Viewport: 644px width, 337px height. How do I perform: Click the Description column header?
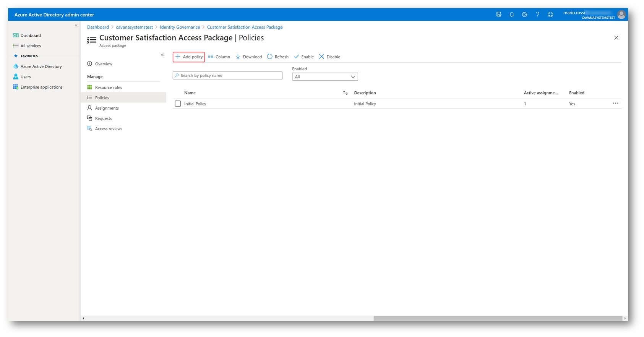[x=365, y=93]
